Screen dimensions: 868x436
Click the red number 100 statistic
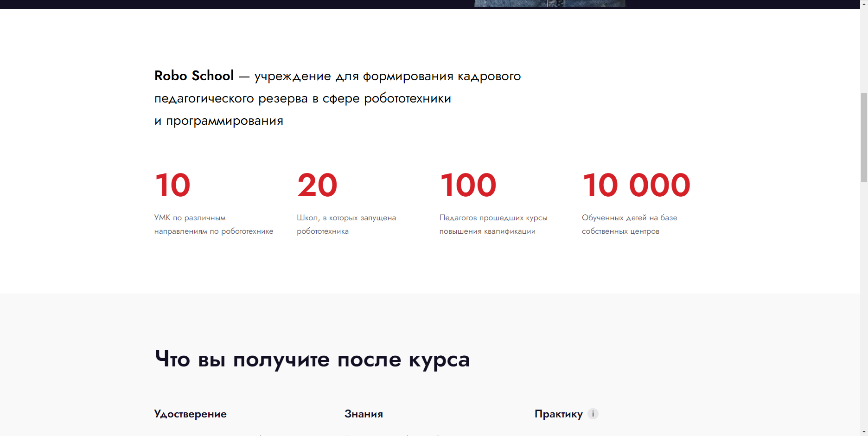(468, 185)
